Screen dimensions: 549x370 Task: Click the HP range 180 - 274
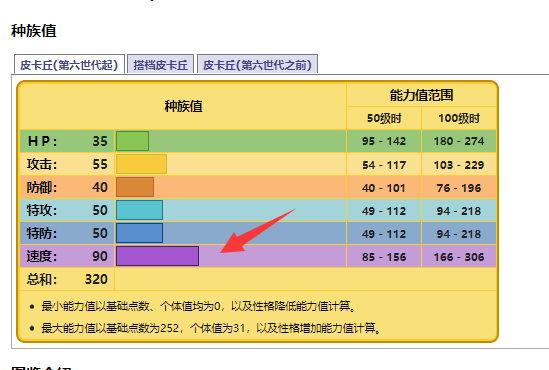click(x=459, y=141)
